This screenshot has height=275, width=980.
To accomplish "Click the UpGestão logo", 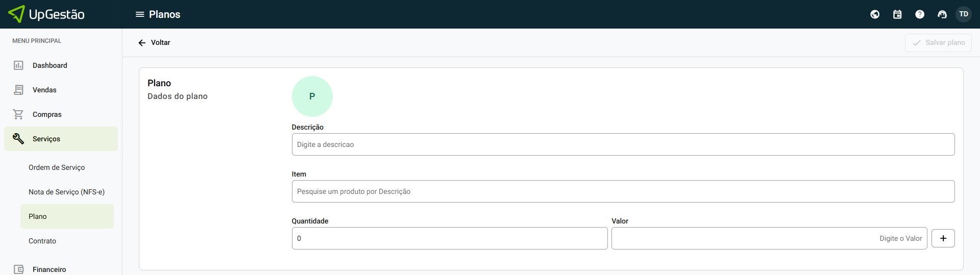I will [x=47, y=14].
